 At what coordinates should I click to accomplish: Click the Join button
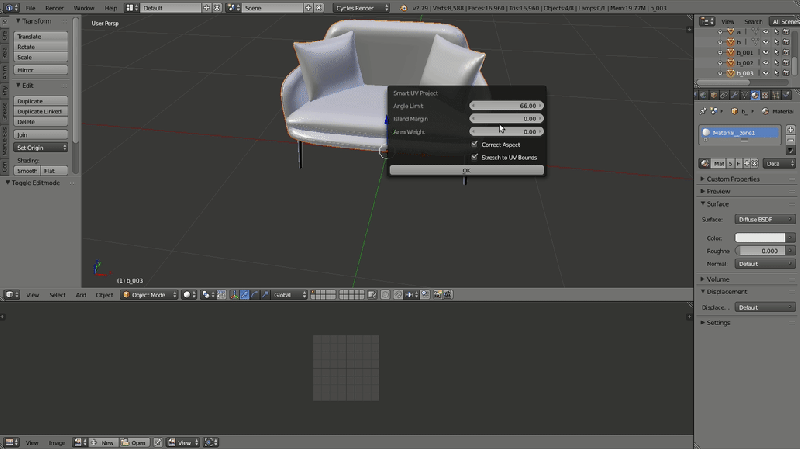point(41,135)
